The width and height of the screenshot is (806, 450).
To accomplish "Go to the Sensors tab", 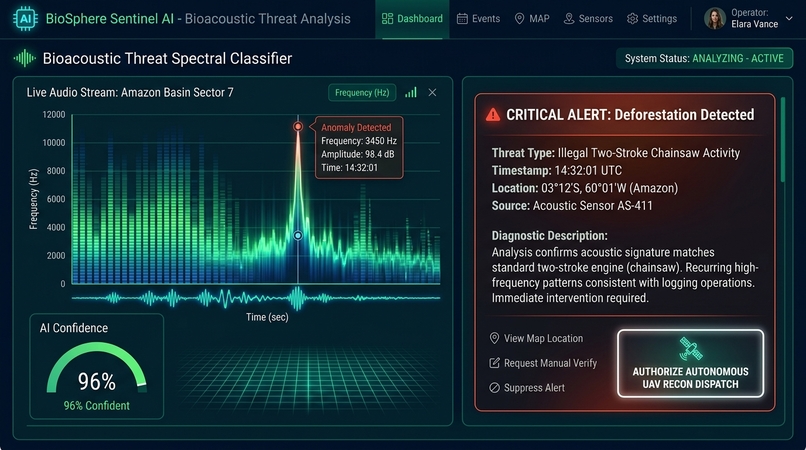I will click(x=588, y=19).
